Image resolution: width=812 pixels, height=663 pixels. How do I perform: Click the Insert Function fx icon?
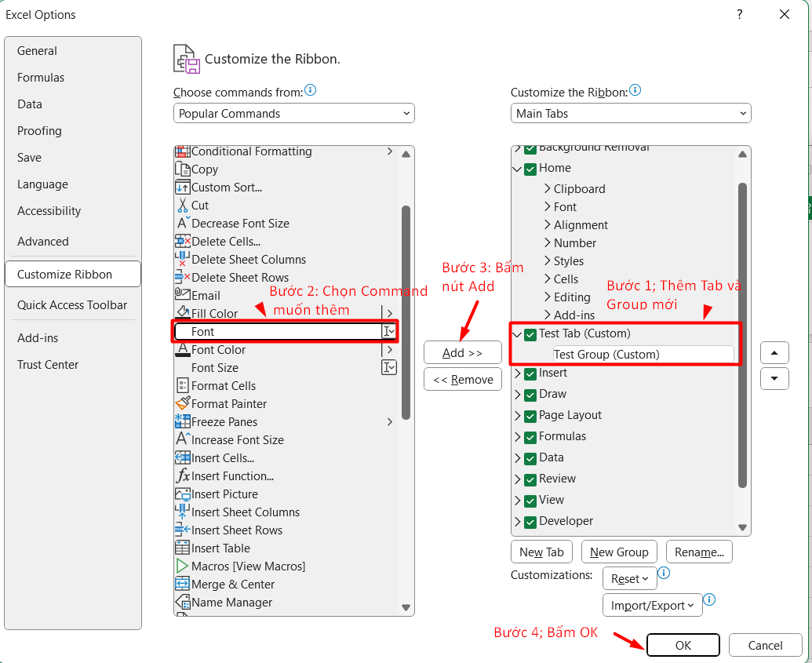tap(183, 475)
